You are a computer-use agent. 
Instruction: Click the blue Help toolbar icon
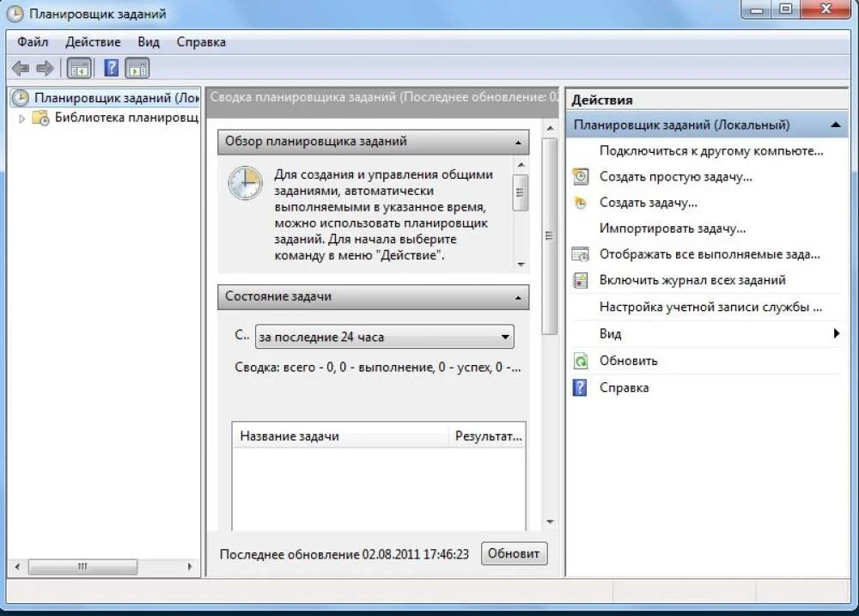click(x=111, y=69)
